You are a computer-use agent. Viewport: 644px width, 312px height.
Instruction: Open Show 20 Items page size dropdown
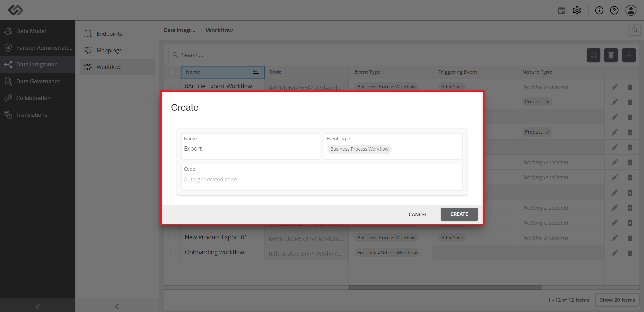tap(617, 300)
